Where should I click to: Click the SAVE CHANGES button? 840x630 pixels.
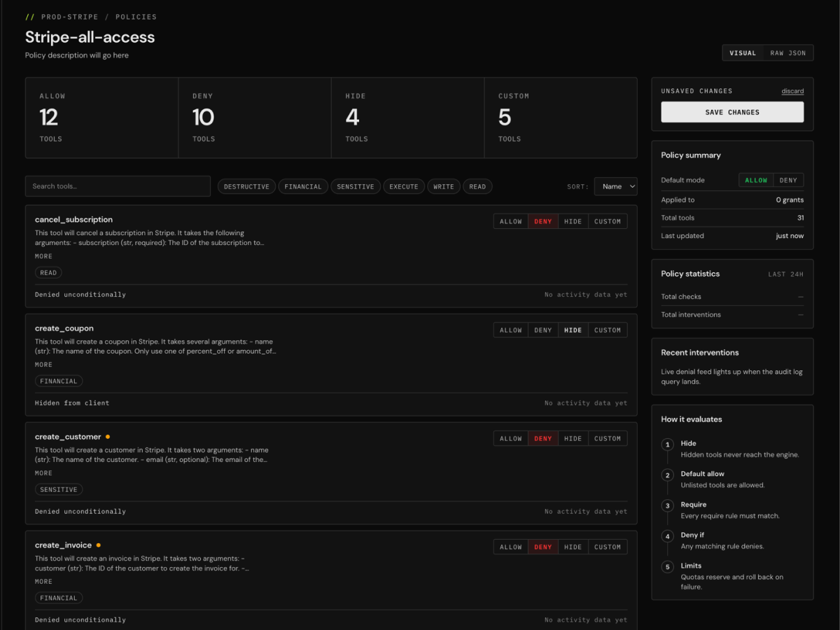(x=732, y=112)
